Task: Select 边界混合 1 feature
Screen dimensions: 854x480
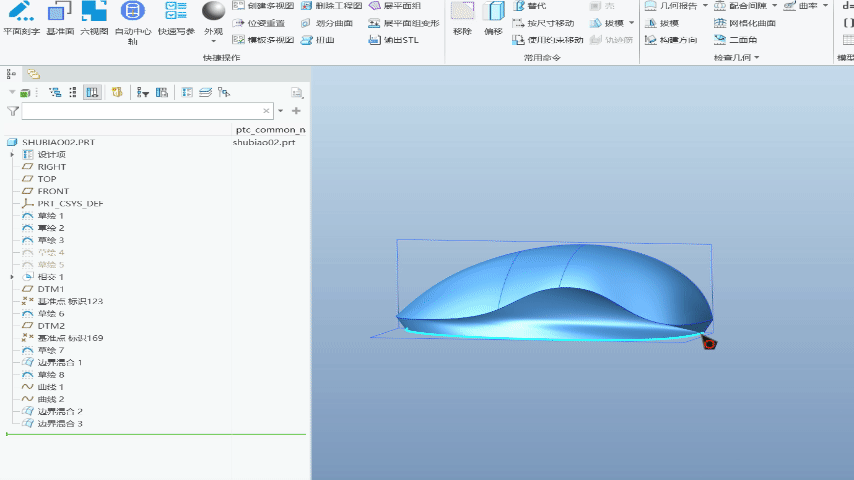Action: point(52,362)
